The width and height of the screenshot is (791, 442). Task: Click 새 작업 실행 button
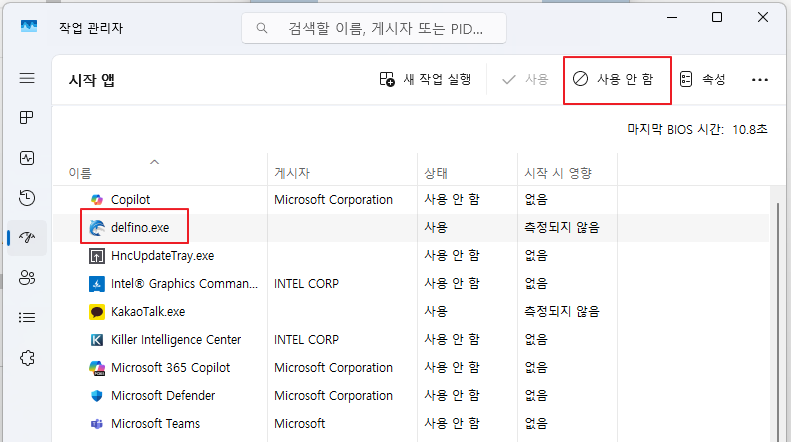coord(425,79)
